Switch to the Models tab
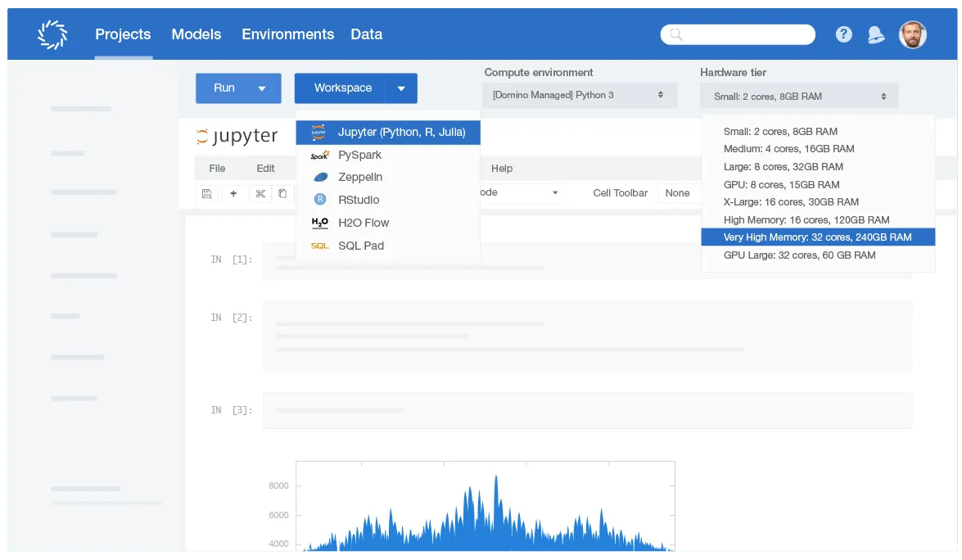The width and height of the screenshot is (962, 560). (x=196, y=34)
